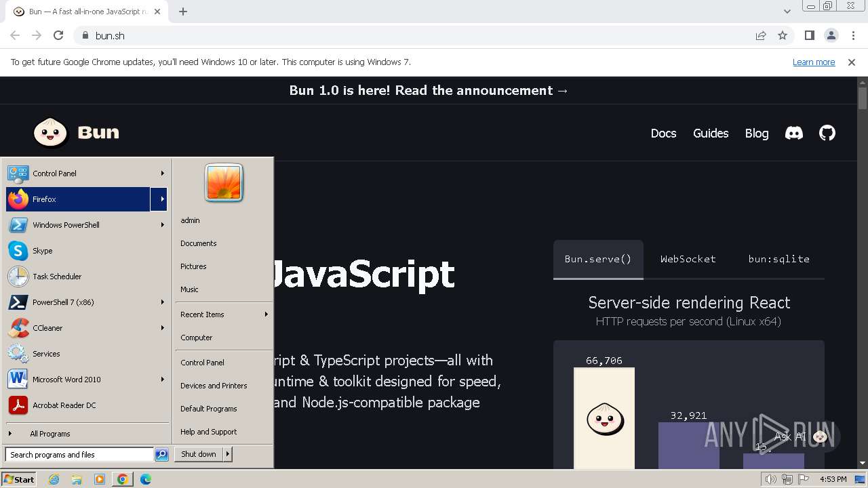
Task: Open the Chrome profile menu
Action: click(x=831, y=35)
